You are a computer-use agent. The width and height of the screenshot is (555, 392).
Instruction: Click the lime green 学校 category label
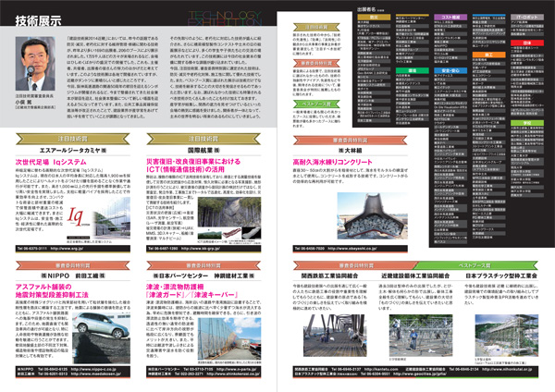tap(527, 123)
